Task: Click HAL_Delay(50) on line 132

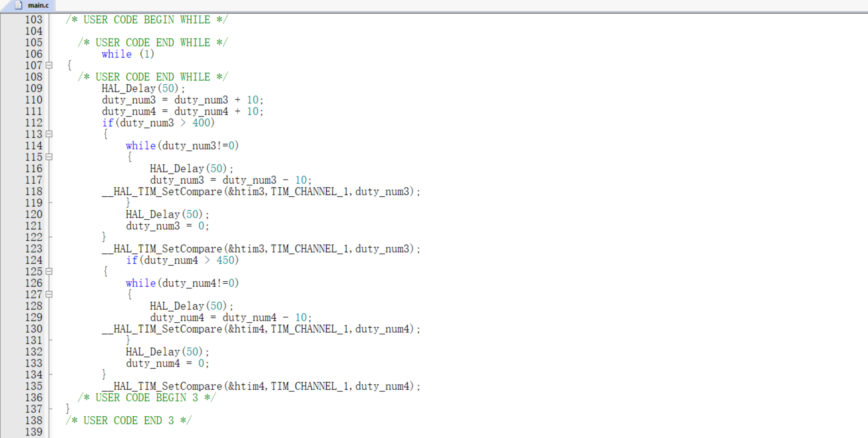Action: point(167,352)
